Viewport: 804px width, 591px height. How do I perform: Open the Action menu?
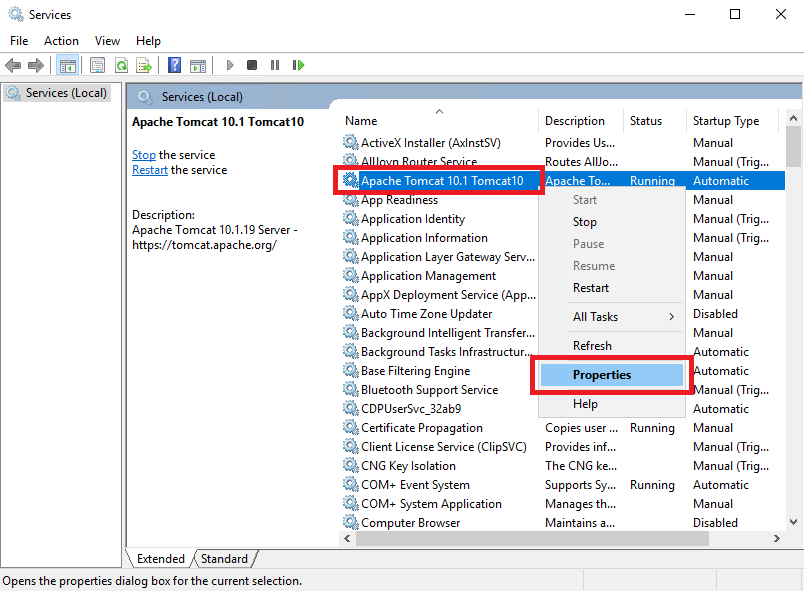(61, 41)
